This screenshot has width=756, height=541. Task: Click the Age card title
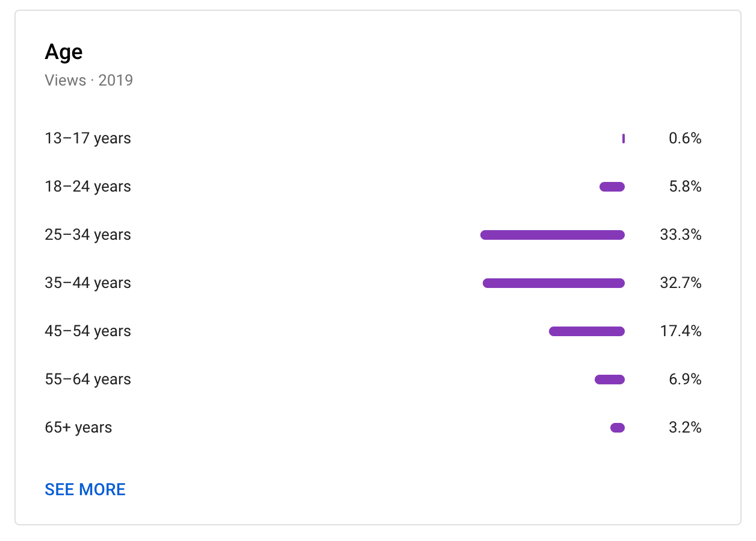pos(63,52)
